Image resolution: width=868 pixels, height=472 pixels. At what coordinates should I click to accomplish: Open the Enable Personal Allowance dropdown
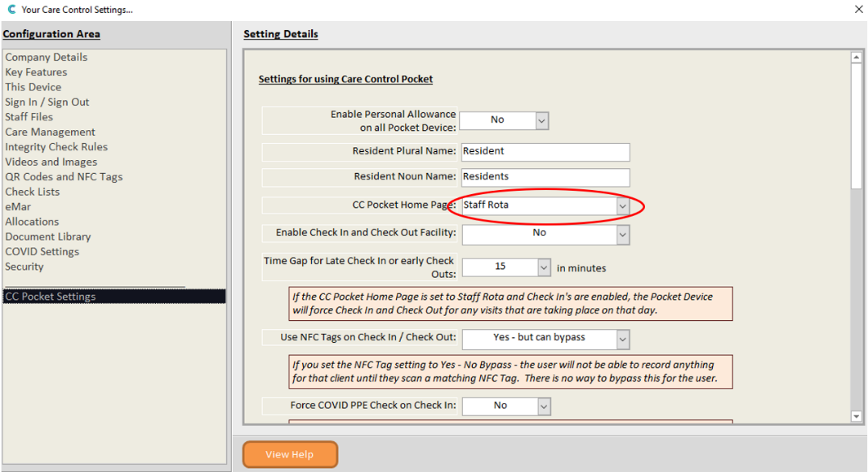[541, 120]
